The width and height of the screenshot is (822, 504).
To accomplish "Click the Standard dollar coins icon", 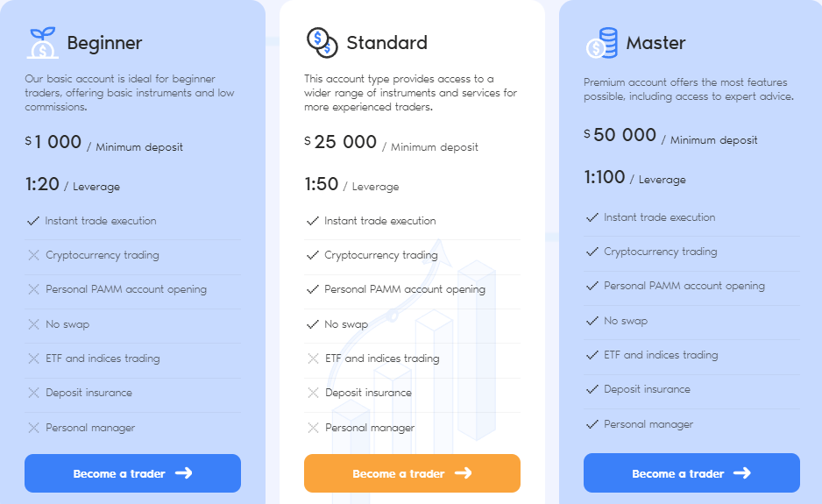I will click(322, 42).
